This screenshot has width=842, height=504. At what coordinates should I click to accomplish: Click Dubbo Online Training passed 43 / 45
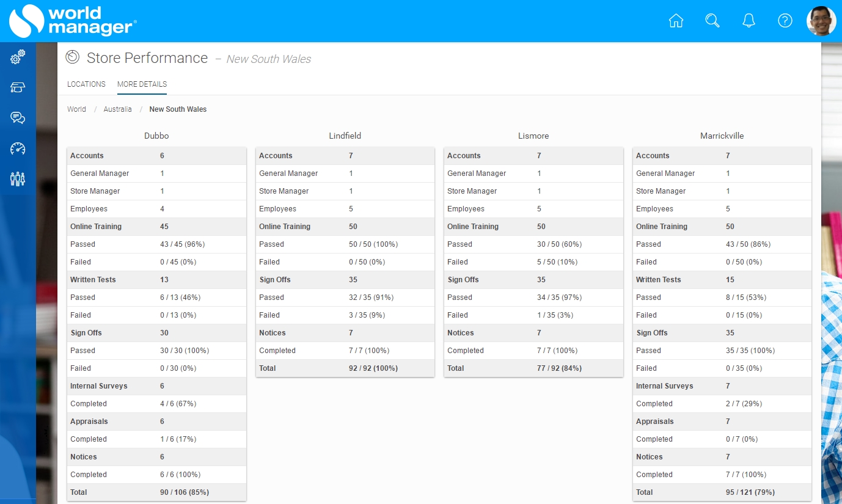click(x=182, y=244)
